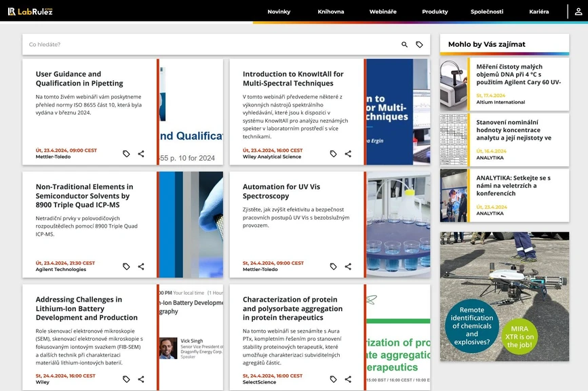Click the Vick Singh speaker preview image
Viewport: 588px width, 391px height.
click(x=191, y=337)
